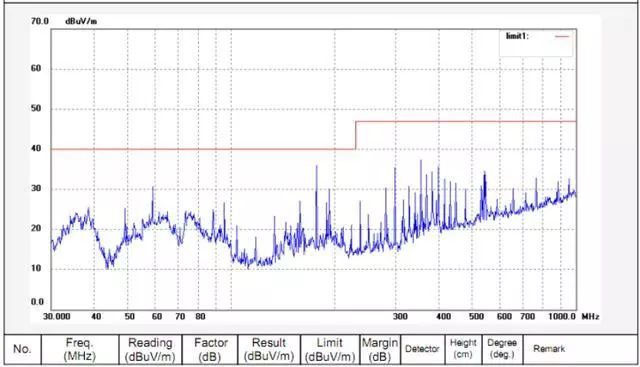Screen dimensions: 640x367
Task: Click the 1000.0 MHz axis label
Action: [x=562, y=316]
